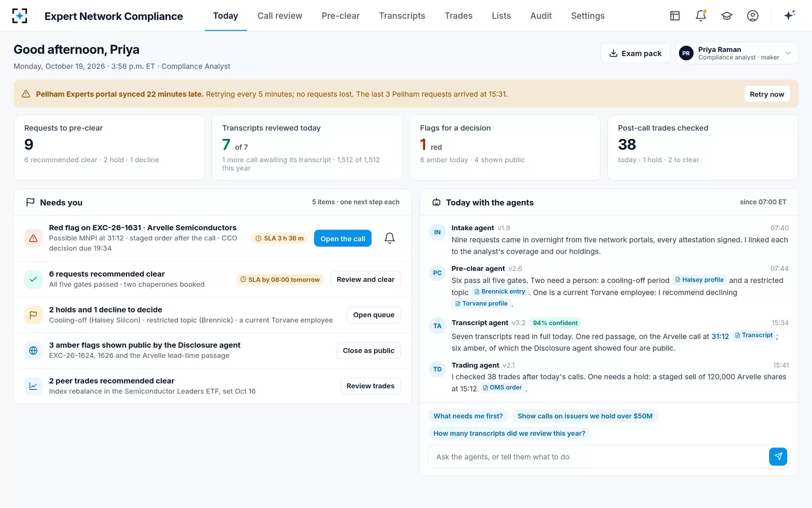Jump to timestamp 31:12 in Transcript agent message
Viewport: 812px width, 508px height.
(x=720, y=336)
